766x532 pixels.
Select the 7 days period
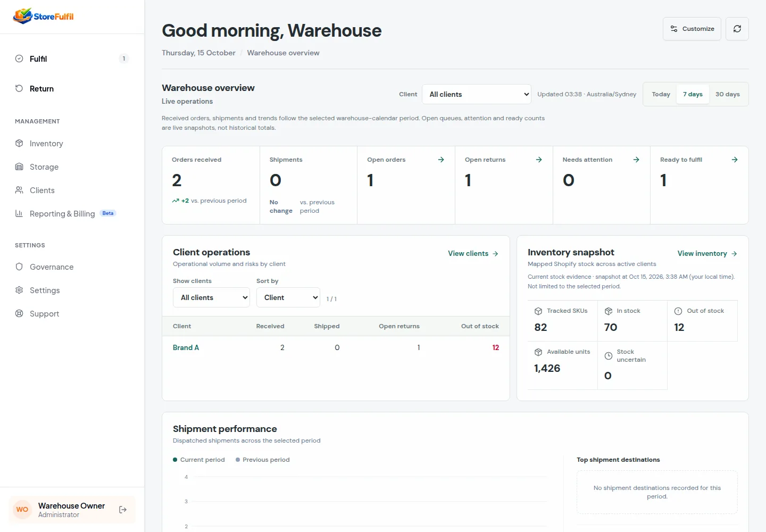click(x=693, y=94)
